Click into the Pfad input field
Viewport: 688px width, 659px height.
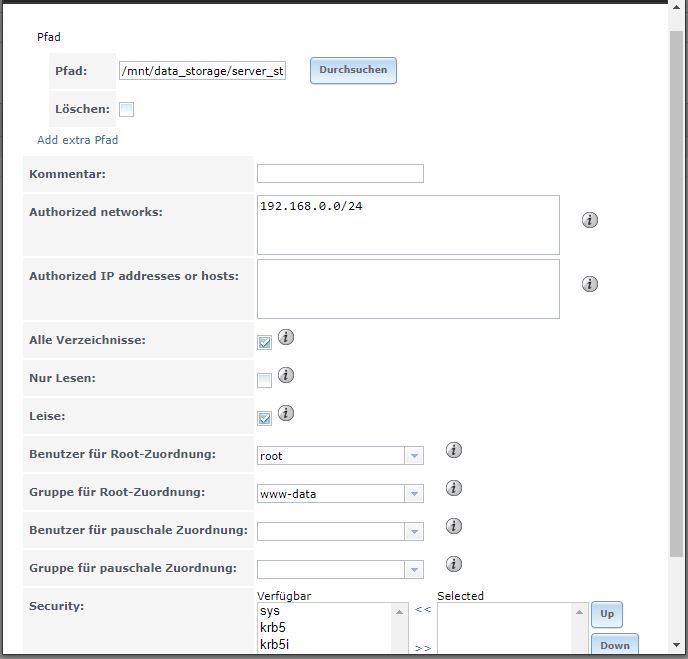click(202, 71)
